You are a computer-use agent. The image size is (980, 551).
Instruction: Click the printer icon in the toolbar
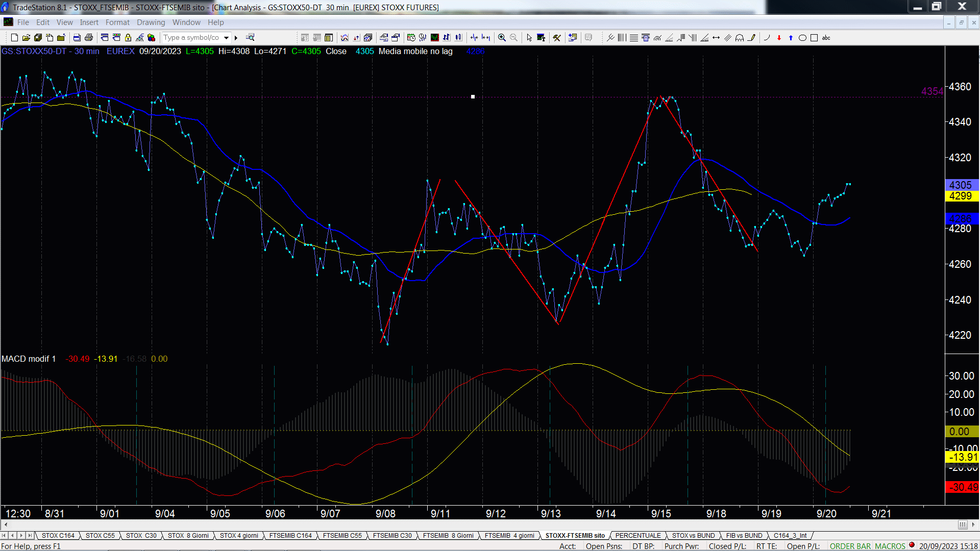click(89, 38)
